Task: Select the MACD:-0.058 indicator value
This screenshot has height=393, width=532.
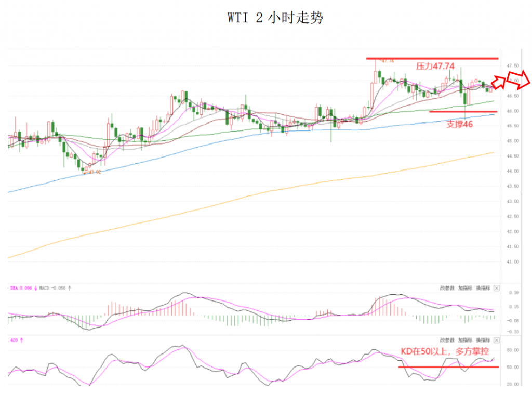Action: pos(52,288)
